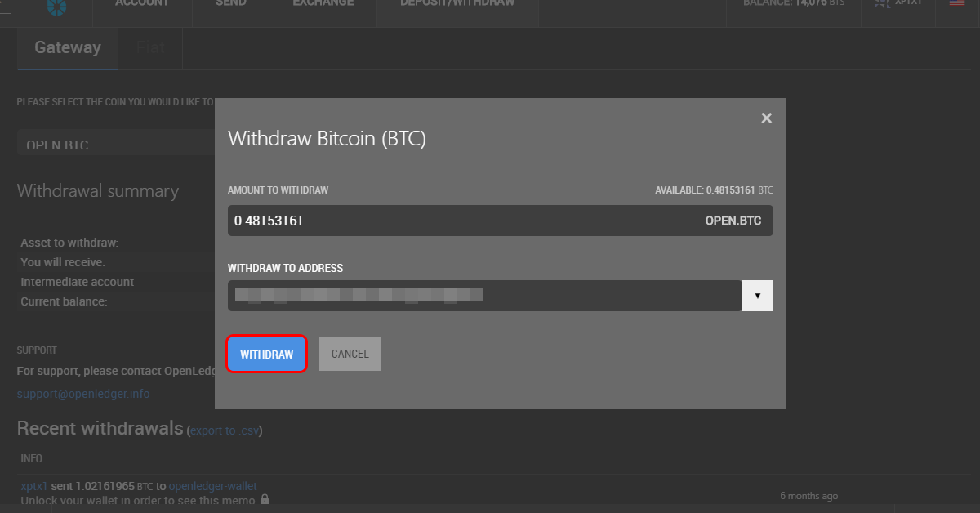Open the OPEN.BTC coin selector
Viewport: 980px width, 513px height.
(x=115, y=143)
